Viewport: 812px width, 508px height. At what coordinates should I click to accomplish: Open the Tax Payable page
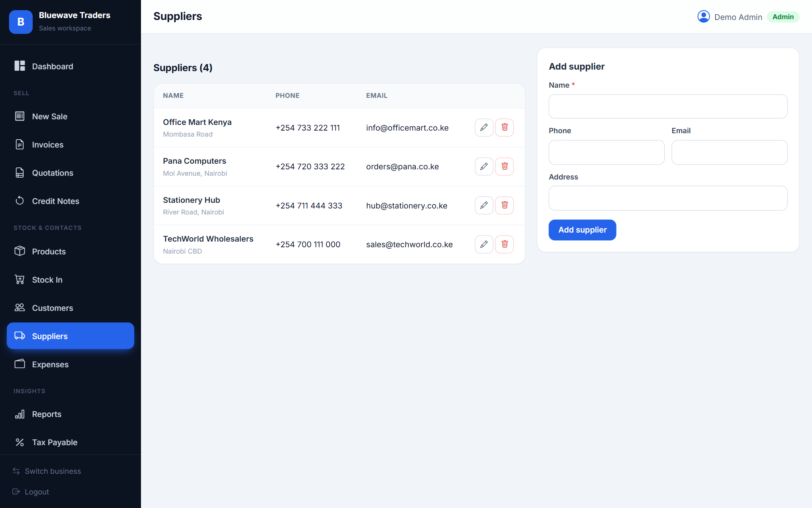tap(70, 442)
